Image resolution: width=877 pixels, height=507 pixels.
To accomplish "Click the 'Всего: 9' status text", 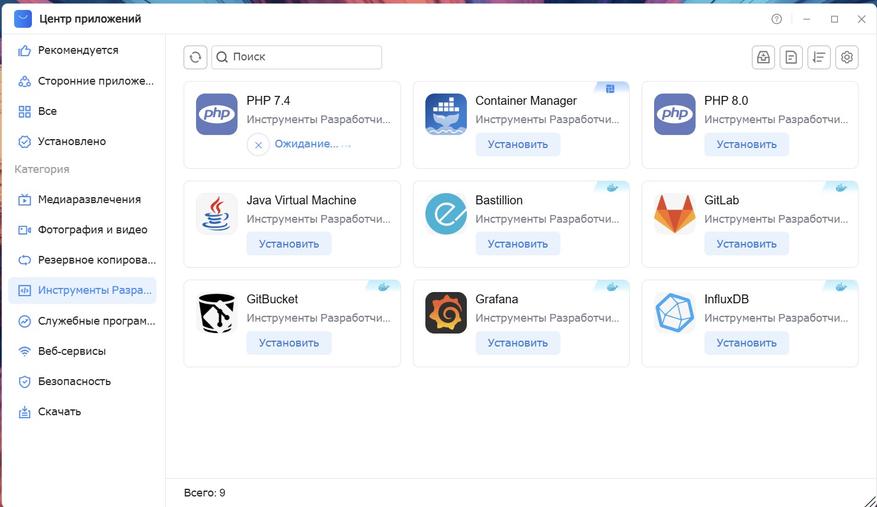I will coord(204,493).
